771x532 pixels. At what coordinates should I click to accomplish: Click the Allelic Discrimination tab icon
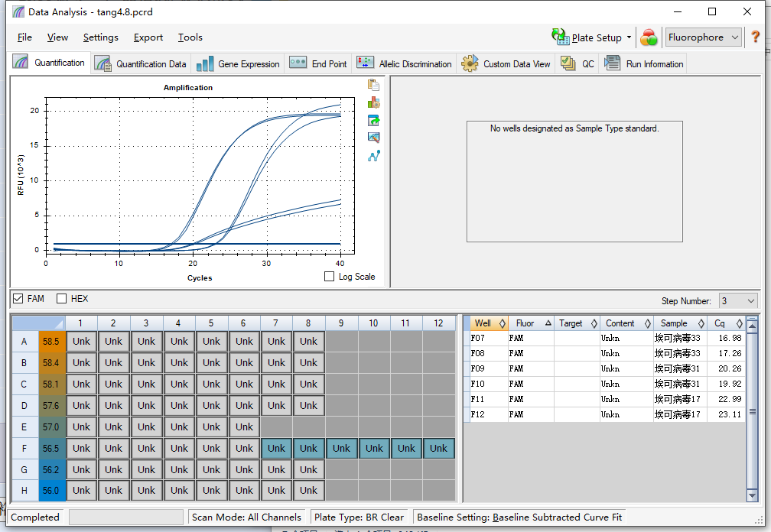(x=366, y=62)
